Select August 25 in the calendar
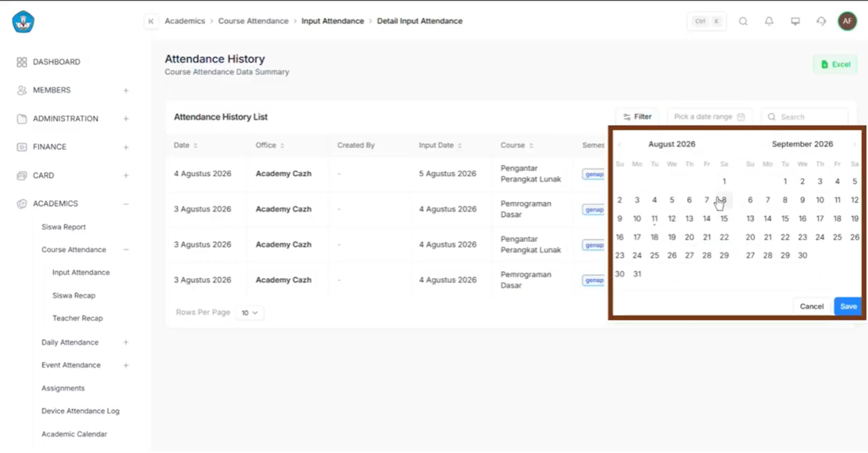The height and width of the screenshot is (453, 868). click(654, 256)
